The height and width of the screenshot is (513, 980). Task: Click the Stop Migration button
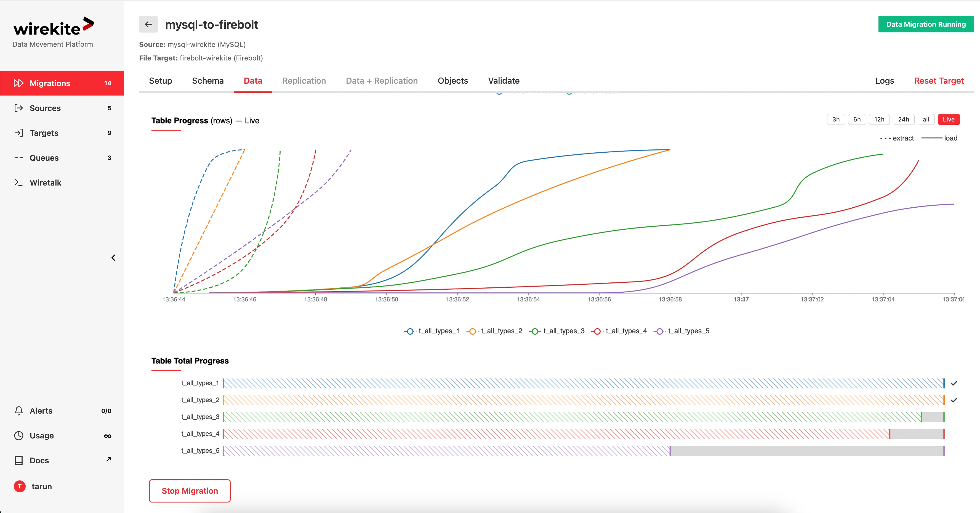coord(190,491)
